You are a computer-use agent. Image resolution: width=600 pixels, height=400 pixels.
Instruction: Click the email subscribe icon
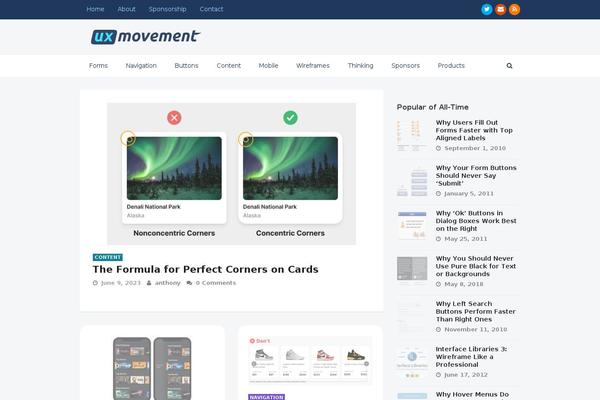[501, 9]
